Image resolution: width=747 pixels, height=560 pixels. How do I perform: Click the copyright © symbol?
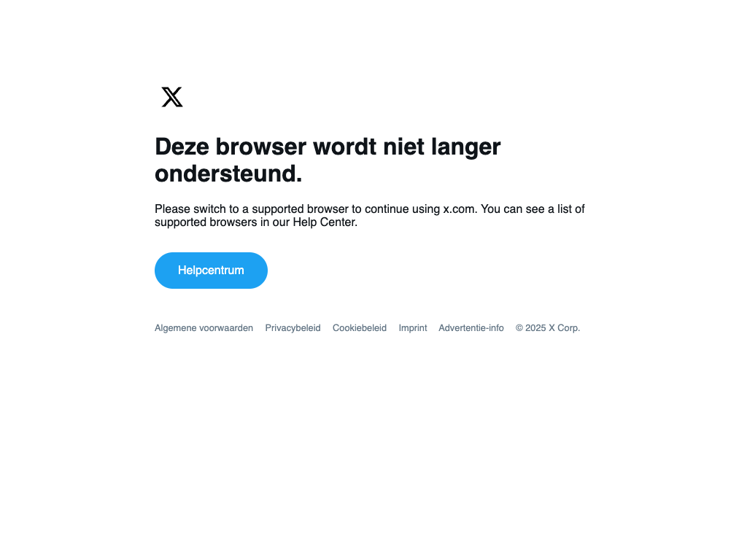pyautogui.click(x=519, y=328)
